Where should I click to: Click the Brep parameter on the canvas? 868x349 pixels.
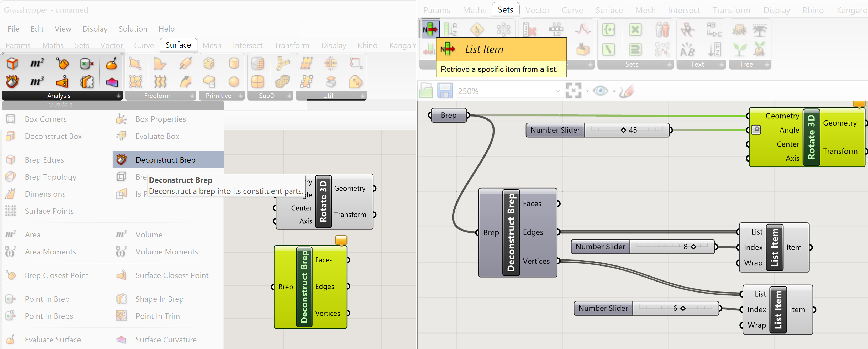(x=449, y=115)
